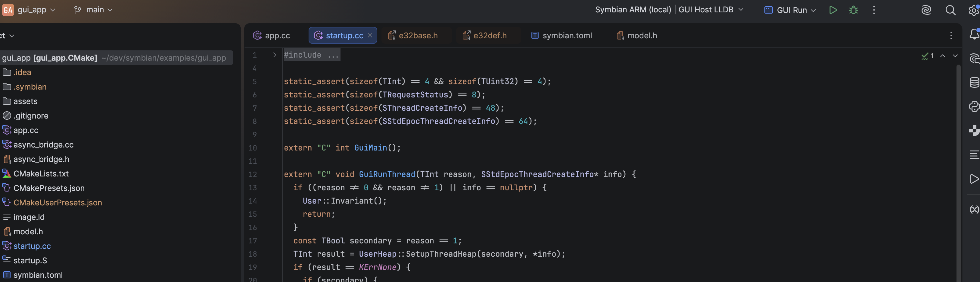Click the inspections checkmark widget
Image resolution: width=980 pixels, height=282 pixels.
(928, 56)
